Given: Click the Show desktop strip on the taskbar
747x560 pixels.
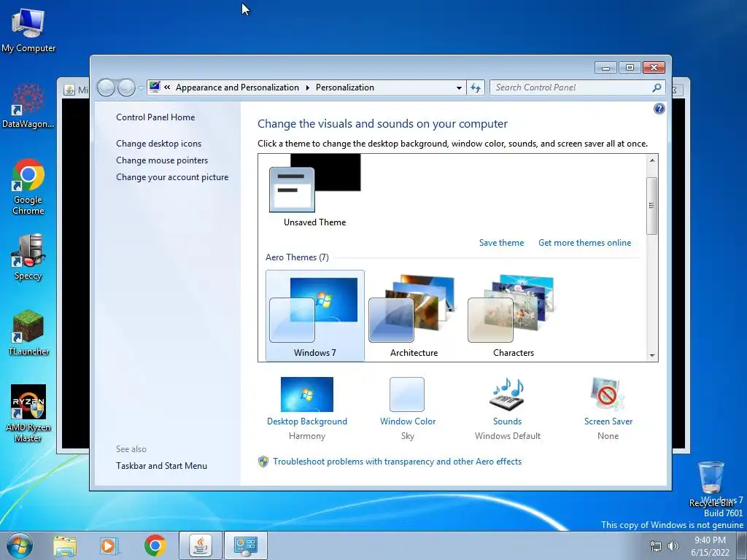Looking at the screenshot, I should click(x=742, y=545).
